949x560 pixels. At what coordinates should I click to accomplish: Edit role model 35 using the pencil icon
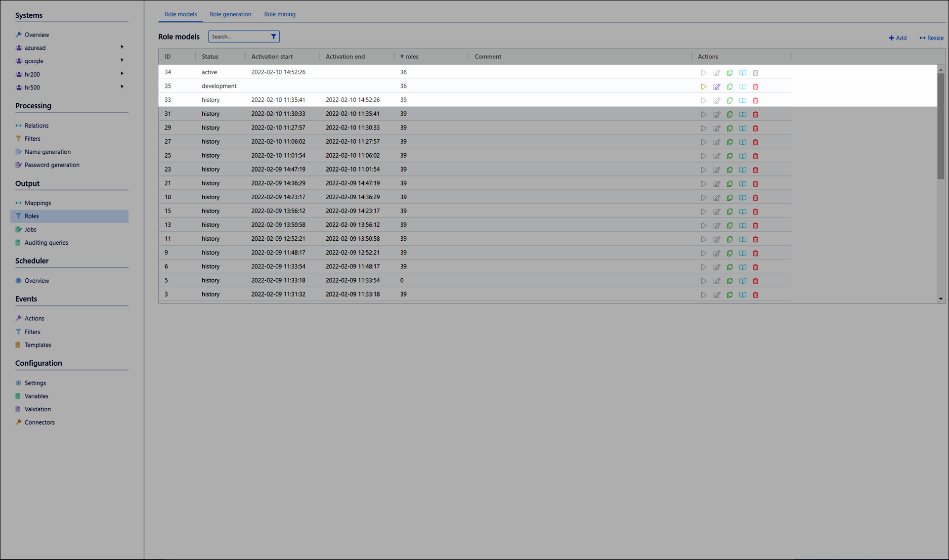click(x=717, y=86)
